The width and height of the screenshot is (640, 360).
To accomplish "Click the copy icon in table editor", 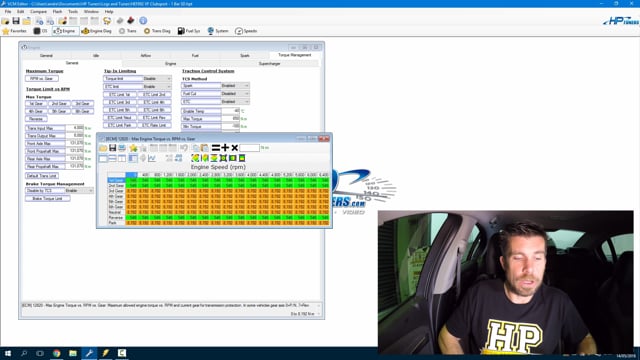I will point(196,148).
